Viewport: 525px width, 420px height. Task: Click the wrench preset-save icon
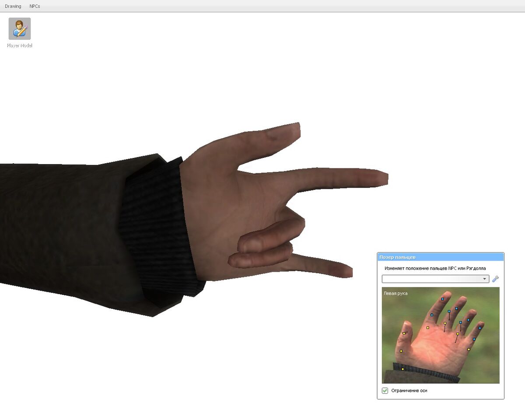(x=495, y=279)
